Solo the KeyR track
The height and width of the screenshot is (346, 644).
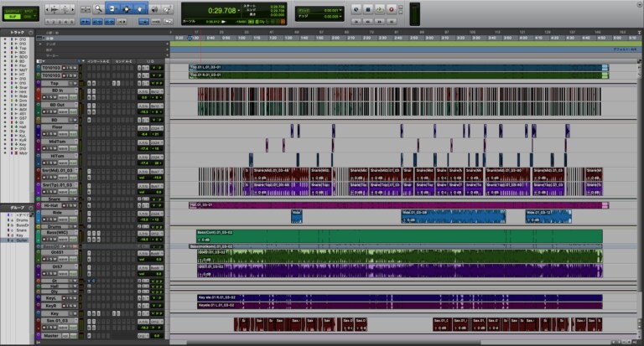click(71, 306)
